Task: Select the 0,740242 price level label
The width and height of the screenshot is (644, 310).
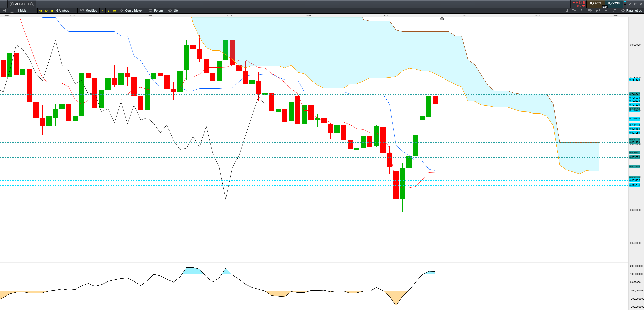Action: click(x=635, y=94)
